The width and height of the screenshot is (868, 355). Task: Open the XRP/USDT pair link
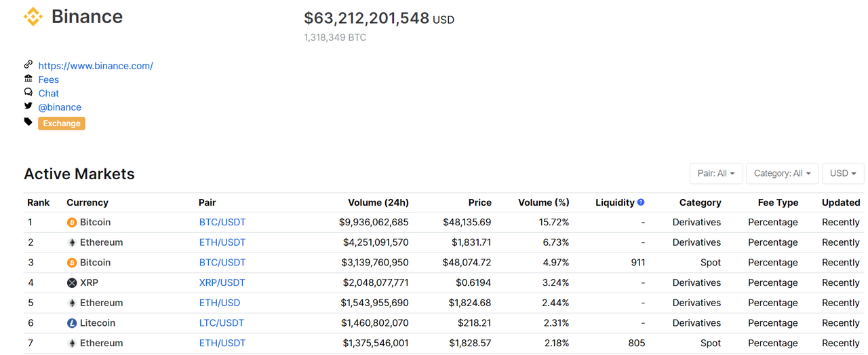[x=222, y=282]
